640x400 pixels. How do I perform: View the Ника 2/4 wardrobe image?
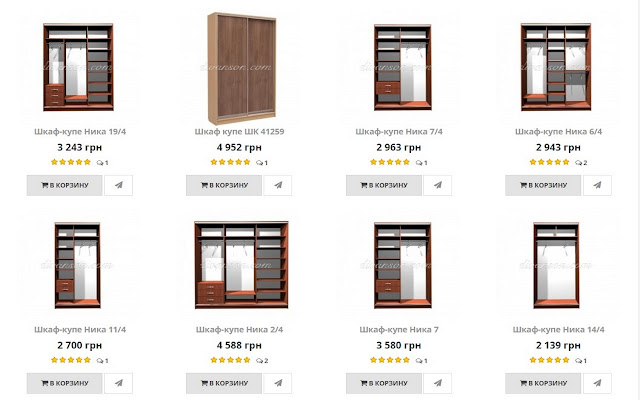coord(239,263)
